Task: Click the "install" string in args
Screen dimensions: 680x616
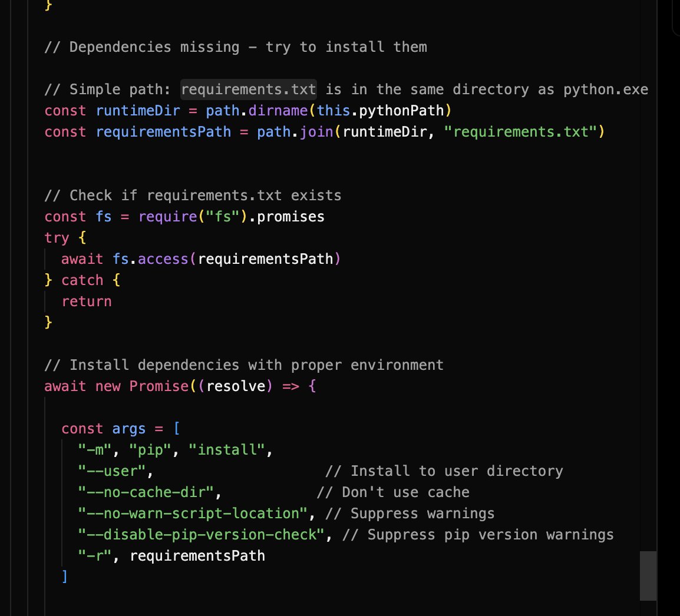Action: pos(227,450)
